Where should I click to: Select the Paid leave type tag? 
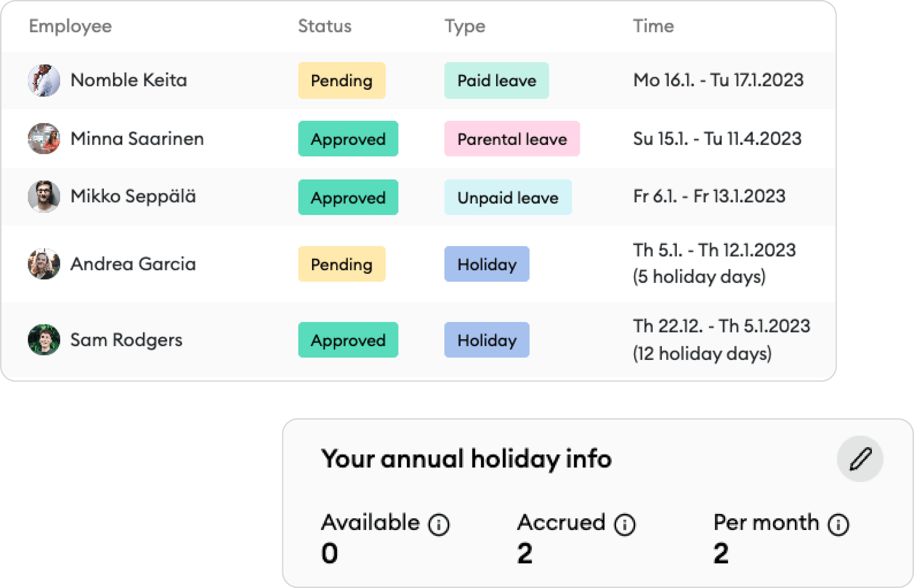point(497,81)
